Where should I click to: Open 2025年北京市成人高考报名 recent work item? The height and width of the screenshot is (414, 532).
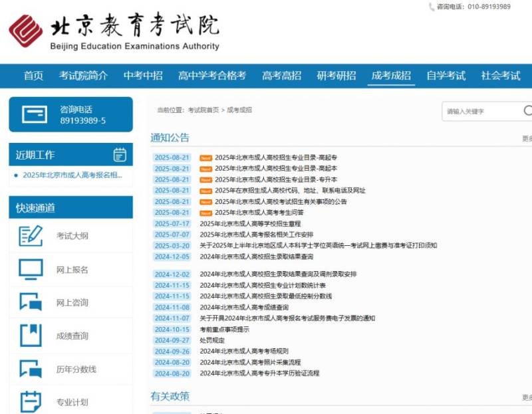click(x=72, y=175)
